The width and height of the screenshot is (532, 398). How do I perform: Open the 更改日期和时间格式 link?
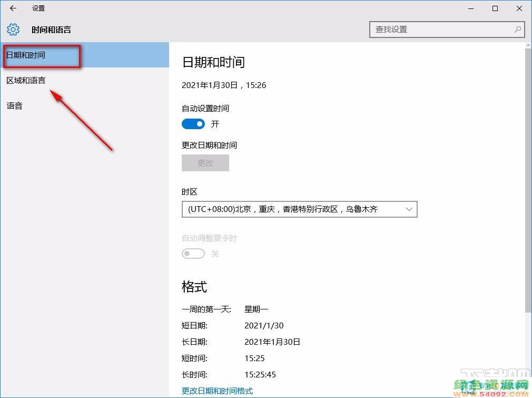click(217, 391)
